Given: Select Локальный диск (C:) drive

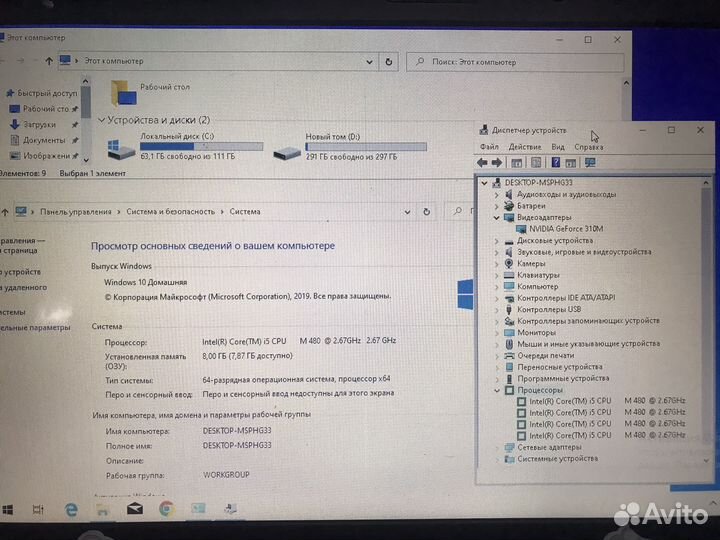Looking at the screenshot, I should (x=185, y=146).
